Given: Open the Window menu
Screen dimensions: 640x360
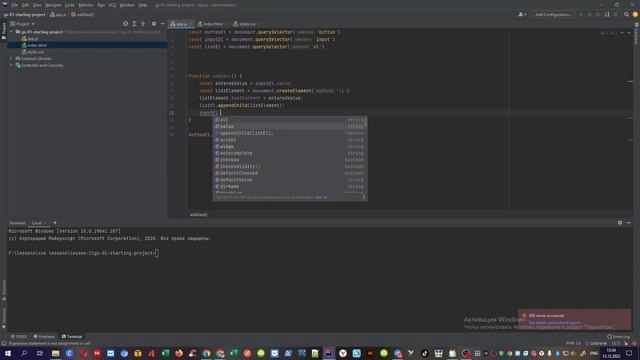Looking at the screenshot, I should [127, 5].
